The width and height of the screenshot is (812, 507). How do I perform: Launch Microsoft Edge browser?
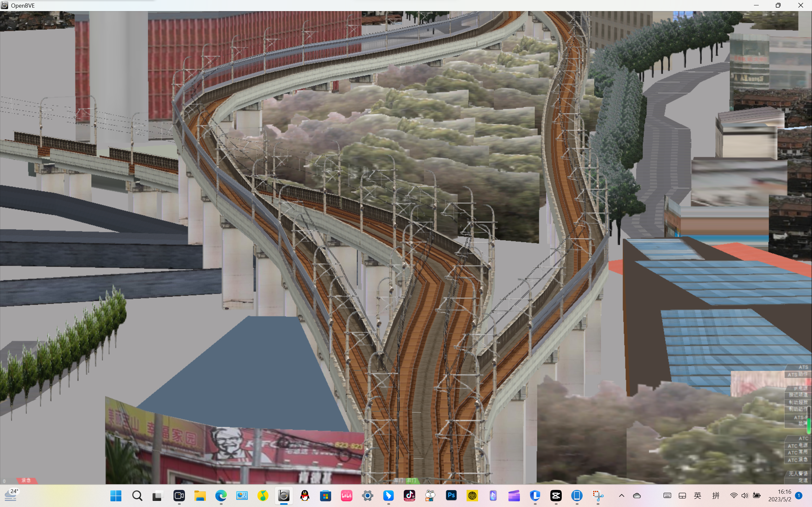pyautogui.click(x=221, y=495)
